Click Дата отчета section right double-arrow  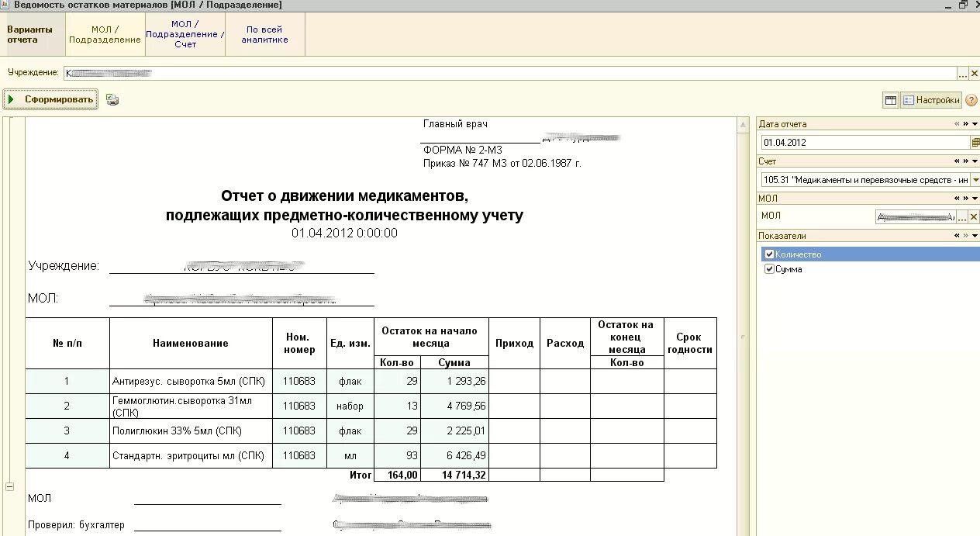tap(965, 124)
